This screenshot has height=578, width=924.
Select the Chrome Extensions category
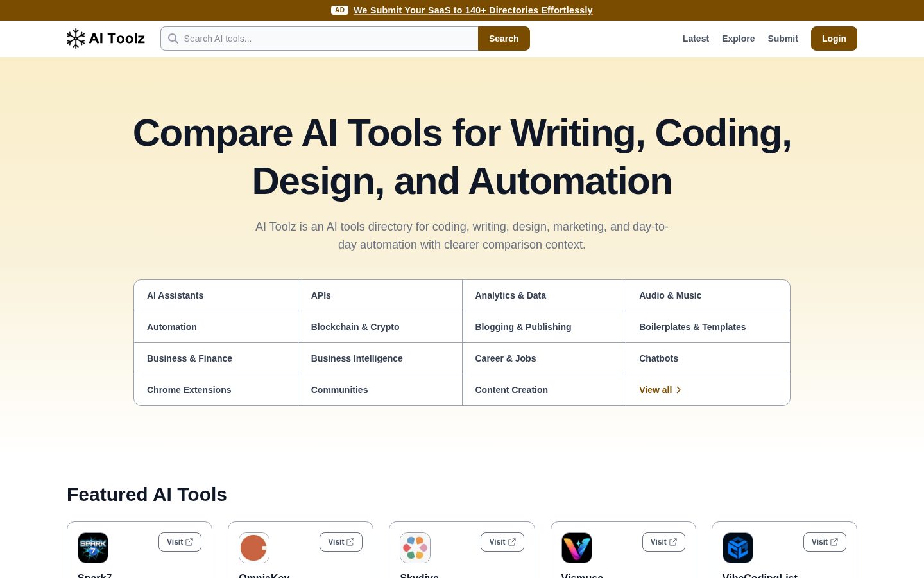pos(216,390)
